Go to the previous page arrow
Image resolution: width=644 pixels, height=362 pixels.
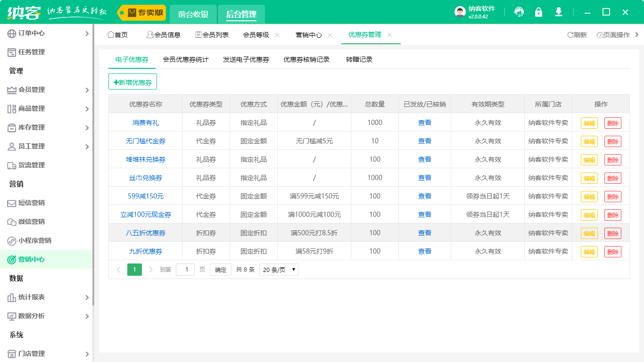pos(118,270)
